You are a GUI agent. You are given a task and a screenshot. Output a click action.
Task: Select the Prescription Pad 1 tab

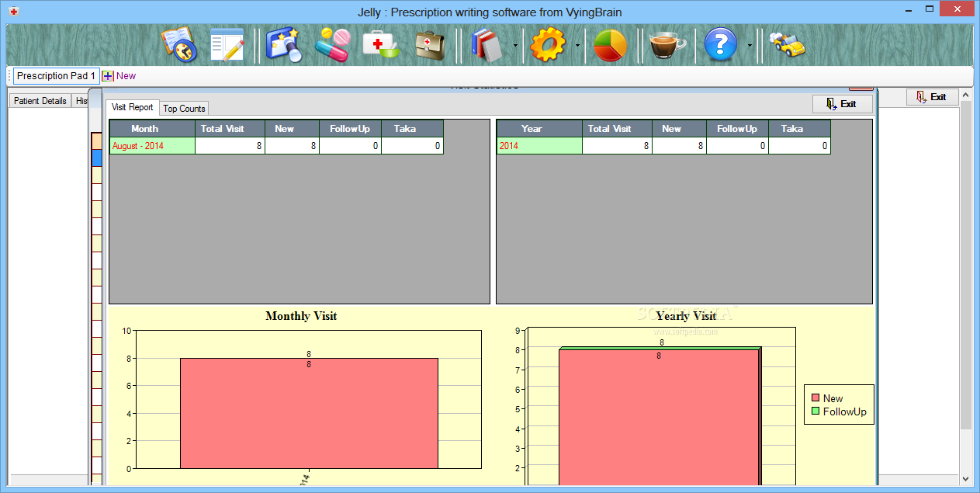click(x=56, y=76)
